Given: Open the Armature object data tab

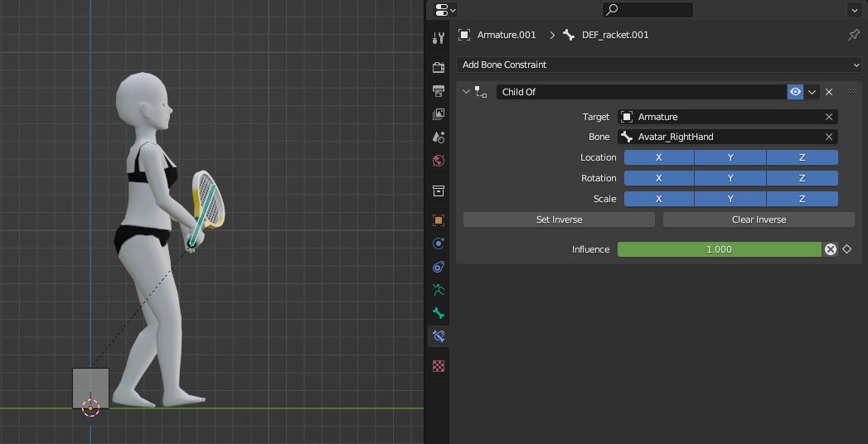Looking at the screenshot, I should pyautogui.click(x=439, y=290).
